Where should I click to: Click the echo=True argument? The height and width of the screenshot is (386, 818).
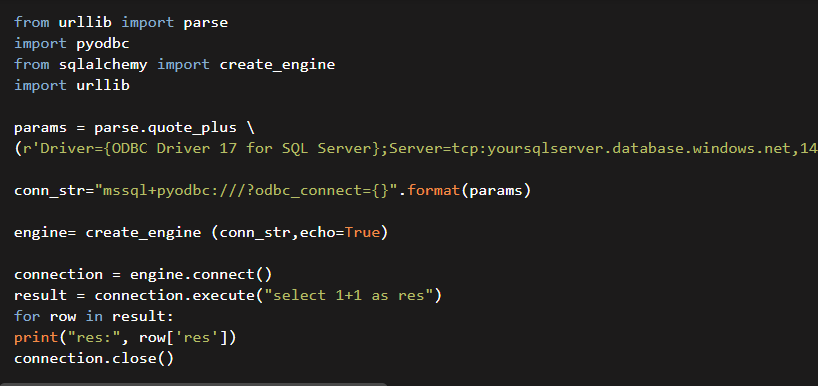point(339,233)
